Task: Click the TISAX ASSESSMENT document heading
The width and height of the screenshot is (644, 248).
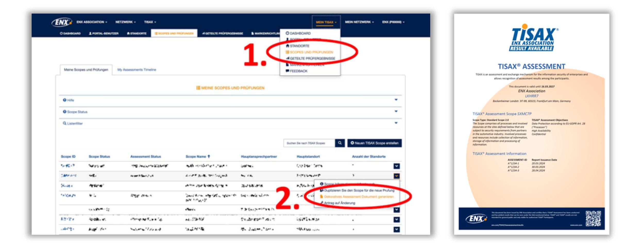Action: 531,66
